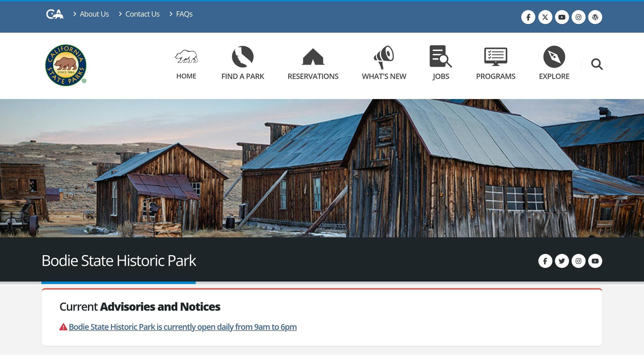Click the monitor Programs icon
Image resolution: width=644 pixels, height=362 pixels.
tap(496, 57)
